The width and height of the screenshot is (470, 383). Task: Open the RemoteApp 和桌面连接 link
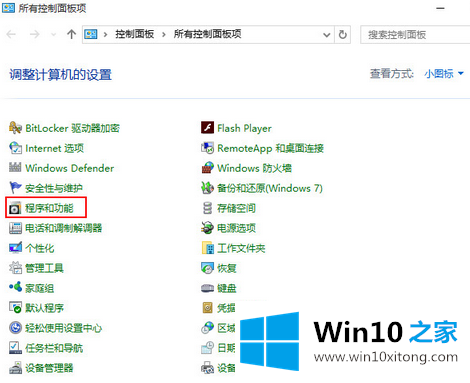point(270,148)
